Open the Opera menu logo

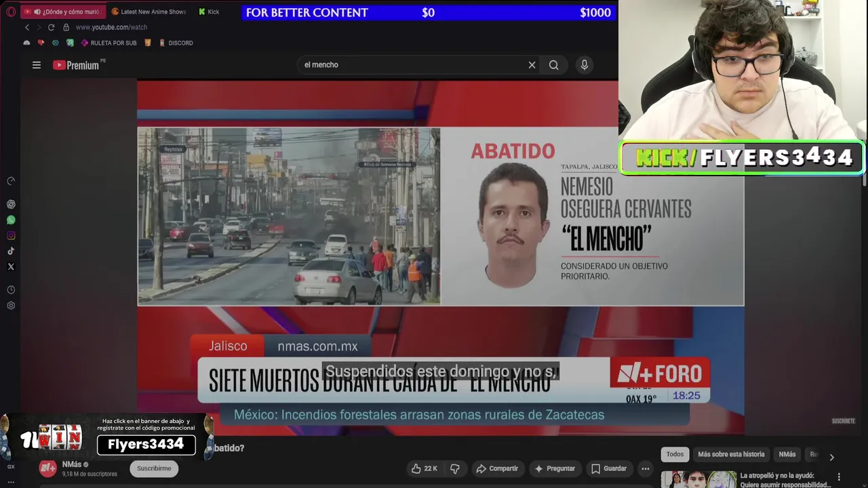click(x=11, y=12)
